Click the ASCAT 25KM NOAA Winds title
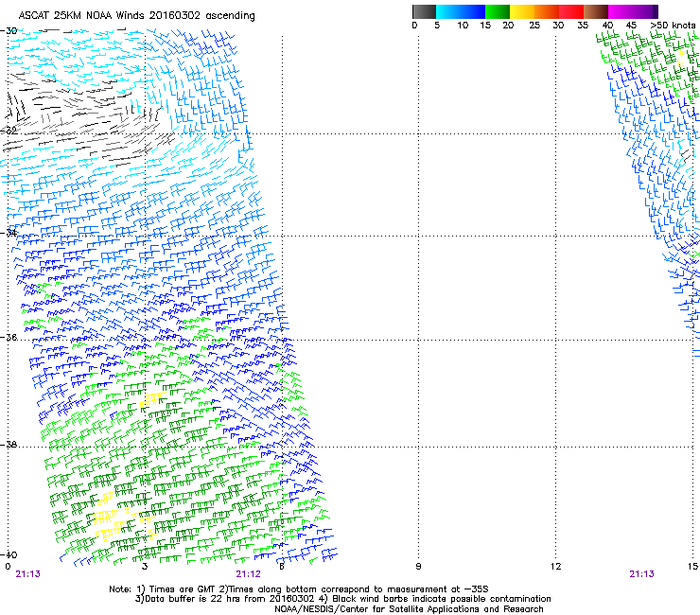700x615 pixels. tap(136, 16)
